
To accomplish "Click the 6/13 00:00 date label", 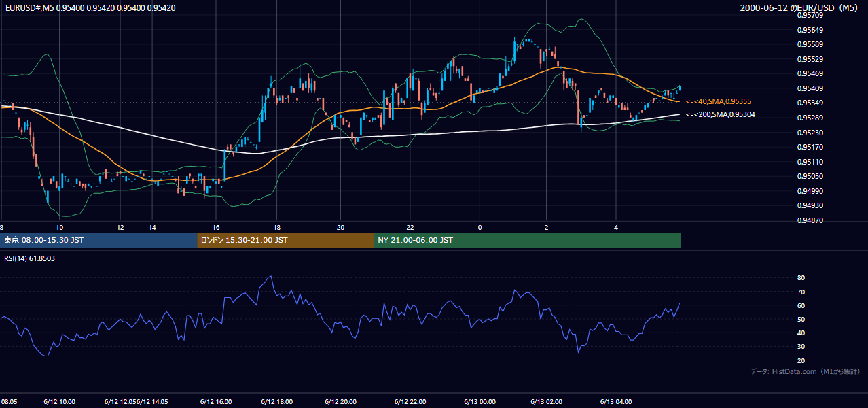I will point(480,401).
